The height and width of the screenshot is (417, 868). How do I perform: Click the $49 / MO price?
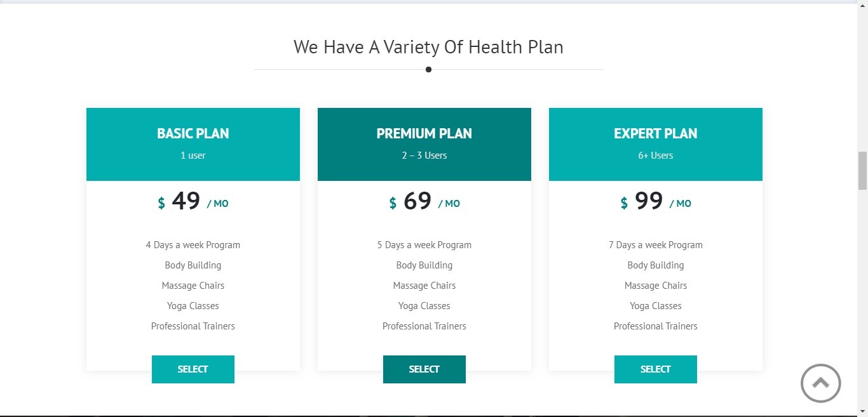(193, 202)
